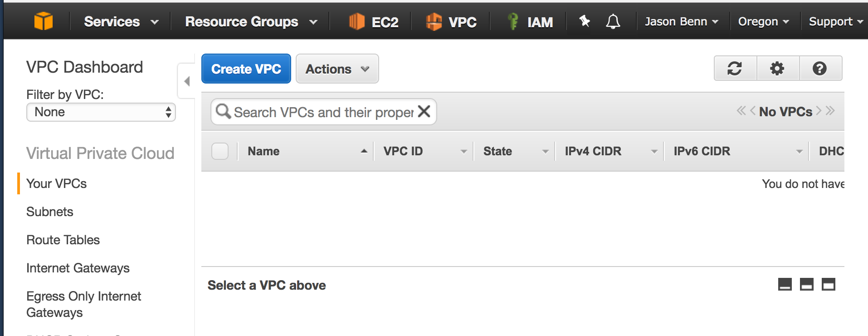Expand the Oregon region menu
This screenshot has height=336, width=868.
tap(763, 22)
